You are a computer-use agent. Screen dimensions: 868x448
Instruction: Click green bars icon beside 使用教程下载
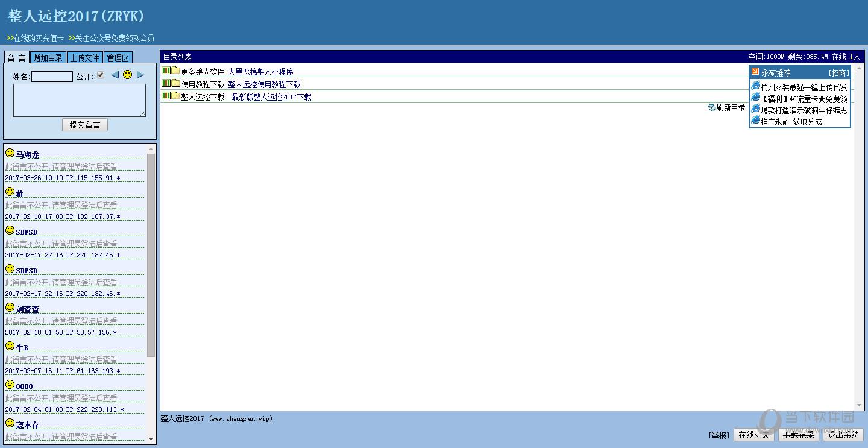pyautogui.click(x=166, y=83)
